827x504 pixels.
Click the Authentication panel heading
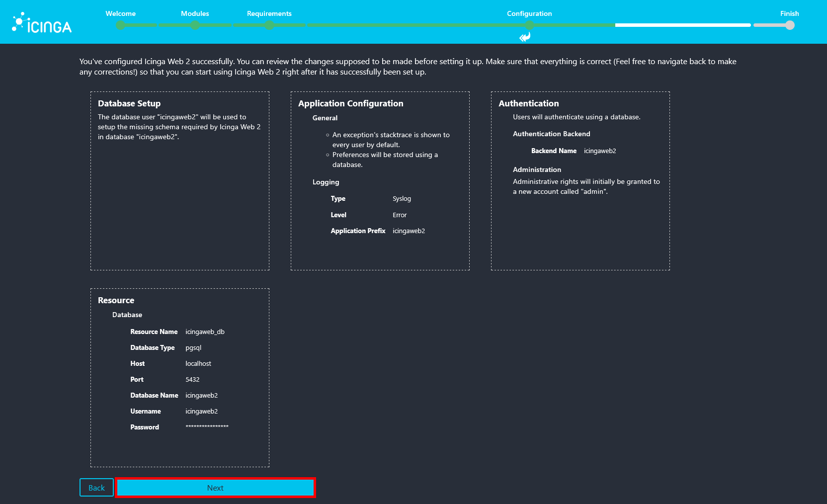point(528,103)
